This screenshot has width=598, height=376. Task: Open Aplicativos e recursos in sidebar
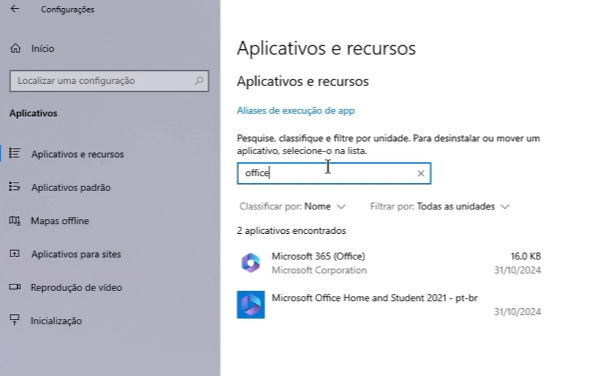pyautogui.click(x=77, y=154)
